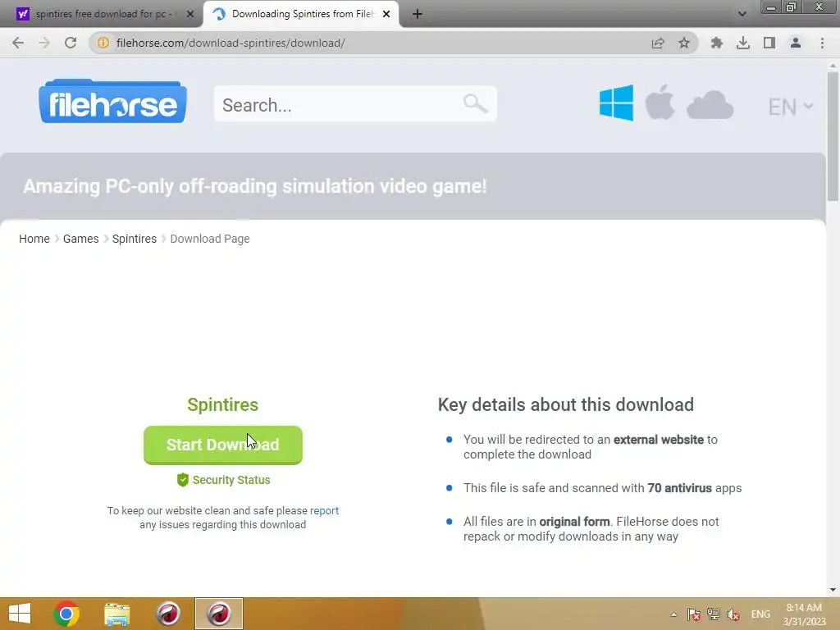Click the green Spintires title
This screenshot has height=630, width=840.
click(x=223, y=405)
